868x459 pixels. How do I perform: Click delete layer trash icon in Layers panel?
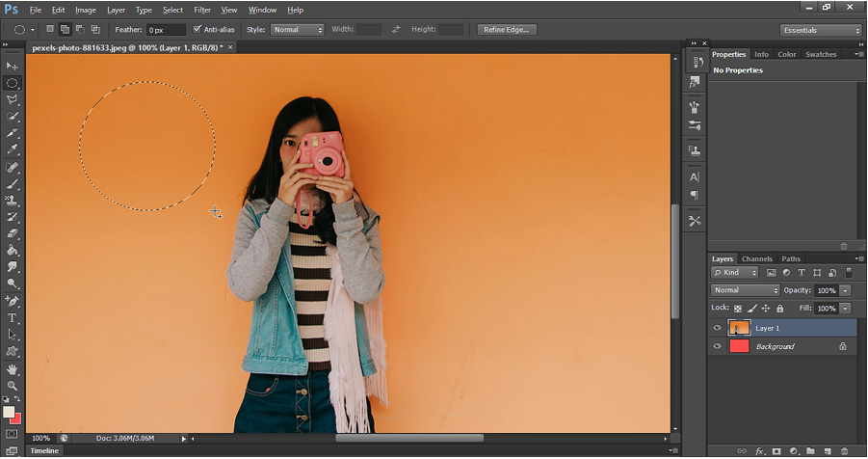(x=845, y=451)
